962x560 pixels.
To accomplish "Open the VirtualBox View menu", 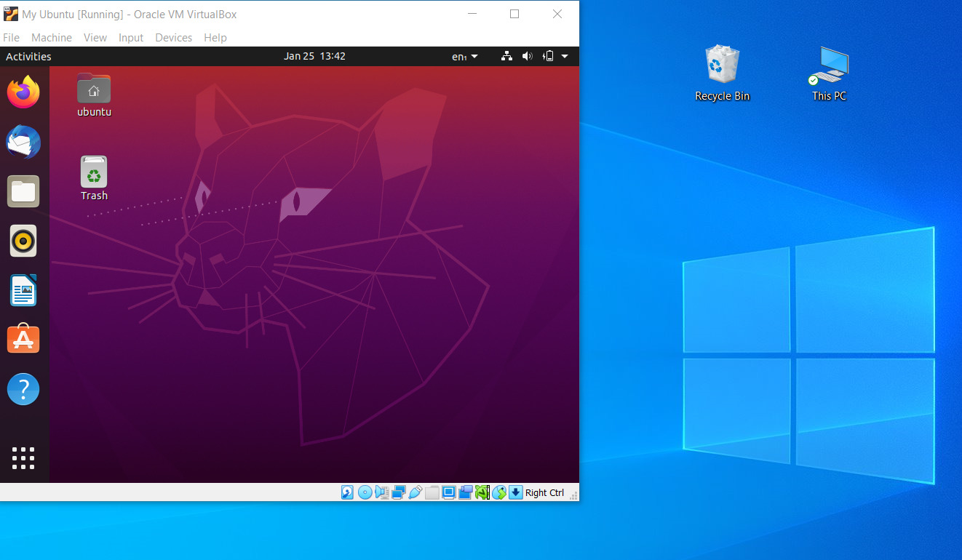I will pyautogui.click(x=95, y=38).
